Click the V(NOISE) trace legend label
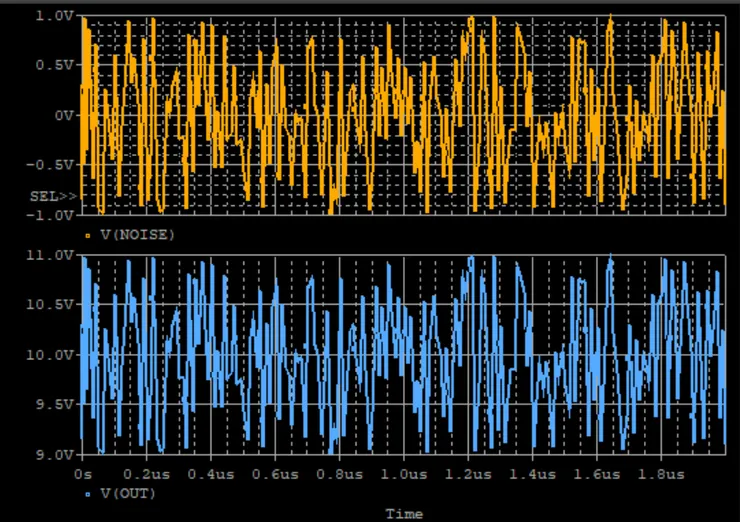 [x=137, y=235]
